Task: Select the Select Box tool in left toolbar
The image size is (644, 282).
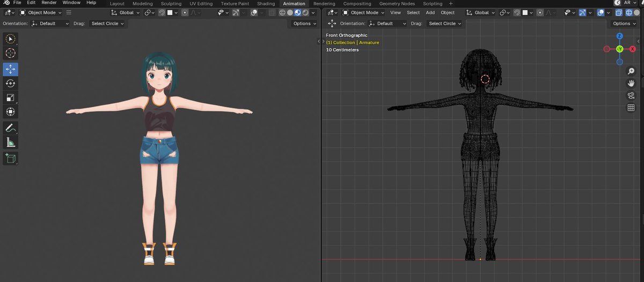Action: pos(10,39)
